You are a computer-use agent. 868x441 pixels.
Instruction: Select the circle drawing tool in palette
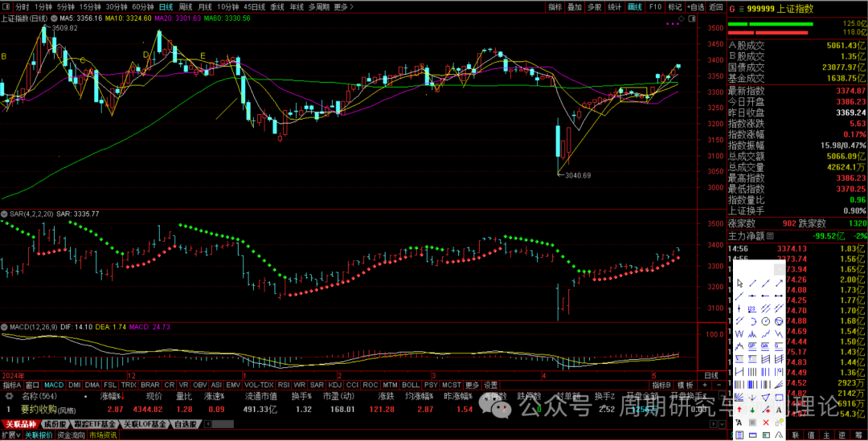pos(766,321)
